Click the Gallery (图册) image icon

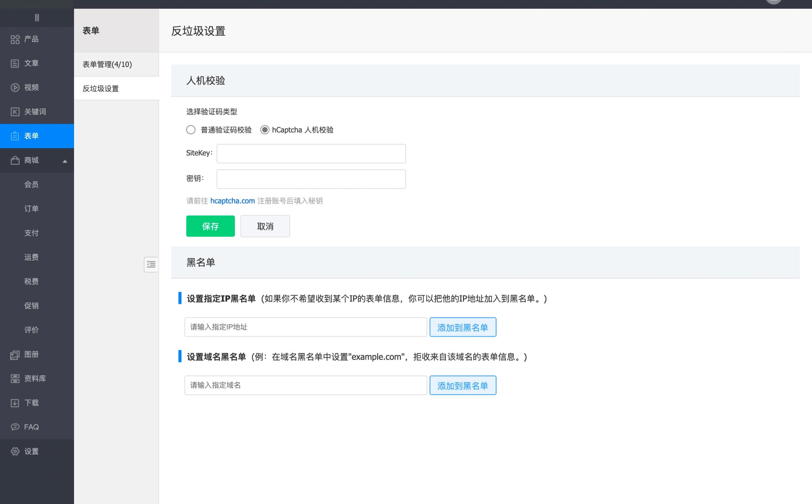pos(15,354)
